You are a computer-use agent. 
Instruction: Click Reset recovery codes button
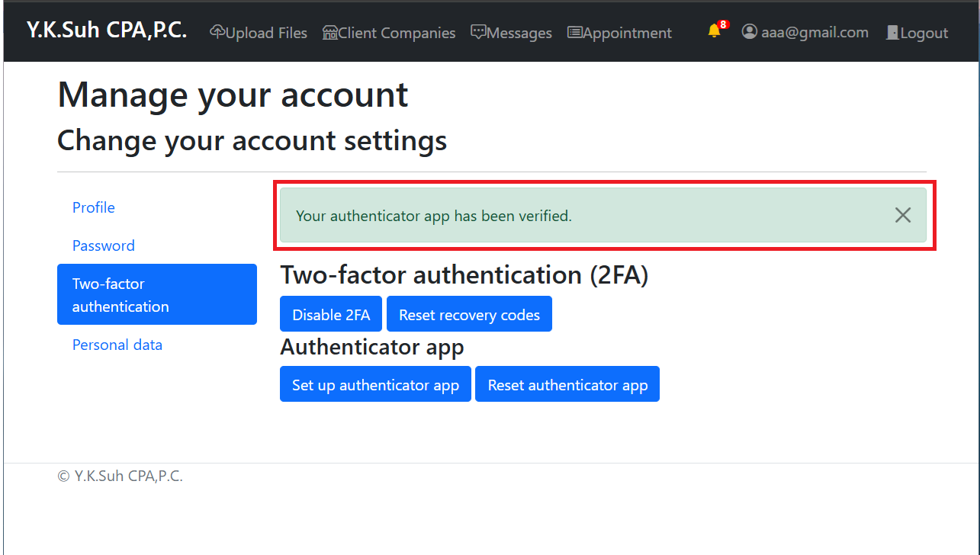(x=469, y=315)
